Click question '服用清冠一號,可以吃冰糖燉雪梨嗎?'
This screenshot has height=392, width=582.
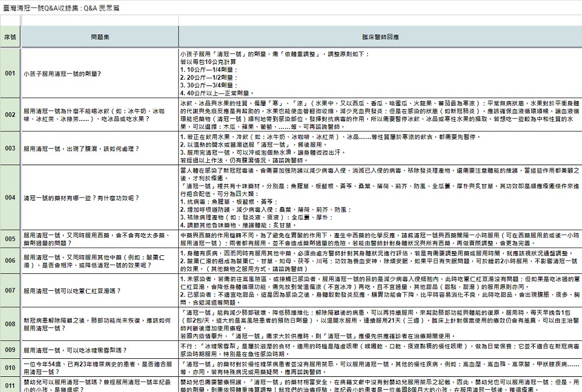[100, 350]
